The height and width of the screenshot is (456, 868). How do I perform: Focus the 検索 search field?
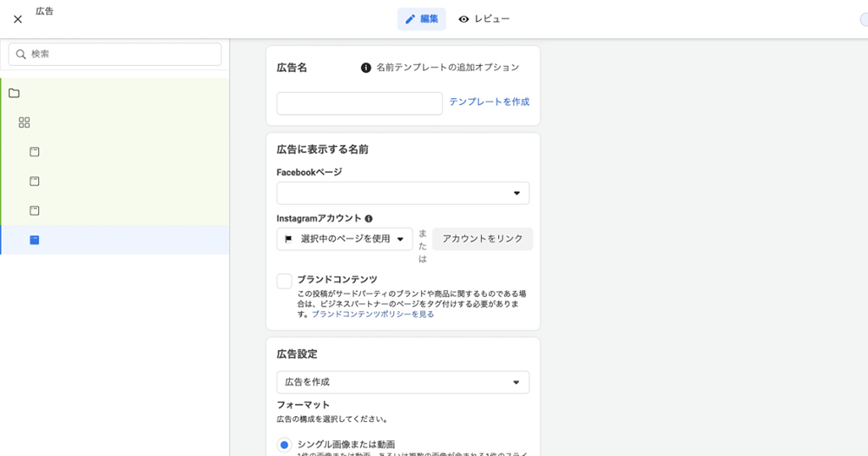pyautogui.click(x=115, y=55)
